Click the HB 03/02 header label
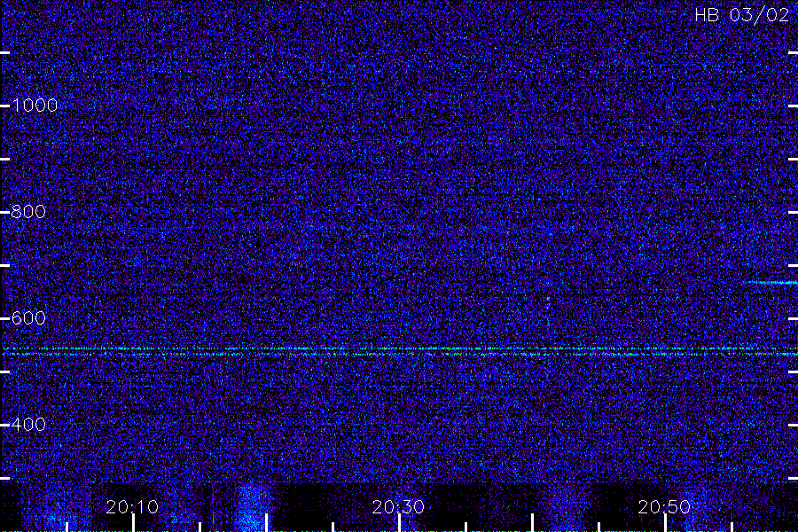798x532 pixels. [x=741, y=15]
